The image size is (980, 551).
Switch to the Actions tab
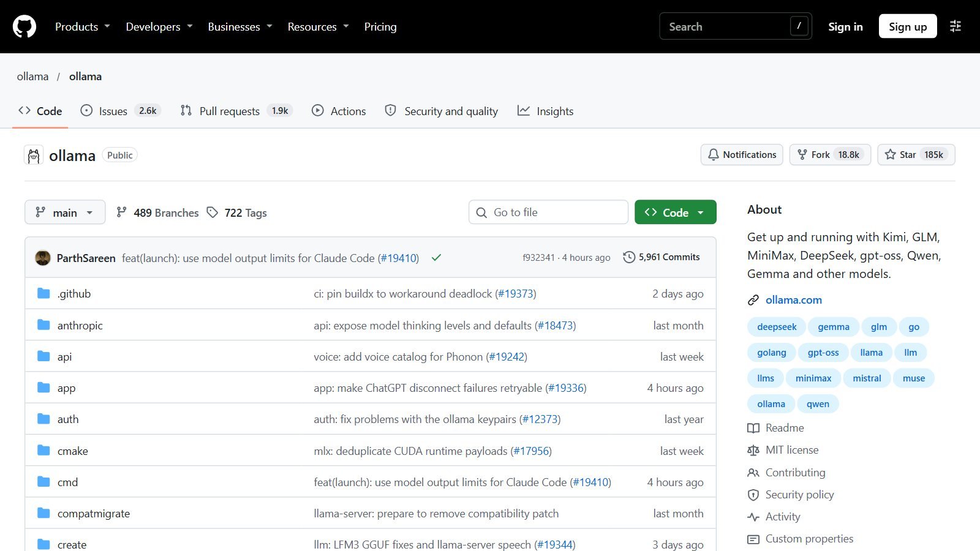pyautogui.click(x=339, y=111)
